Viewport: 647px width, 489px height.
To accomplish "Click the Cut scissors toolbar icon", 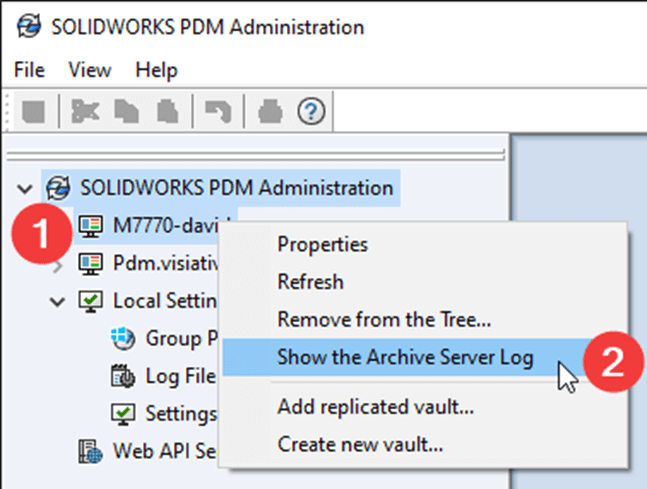I will (85, 111).
